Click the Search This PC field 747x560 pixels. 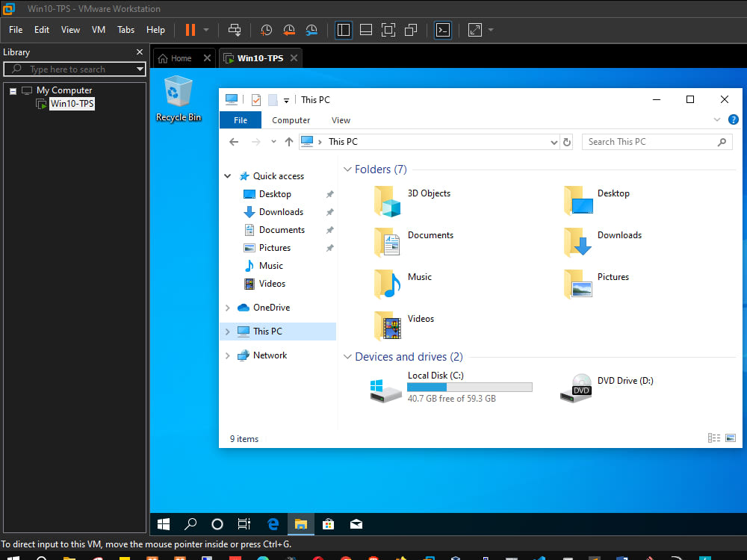[x=655, y=141]
